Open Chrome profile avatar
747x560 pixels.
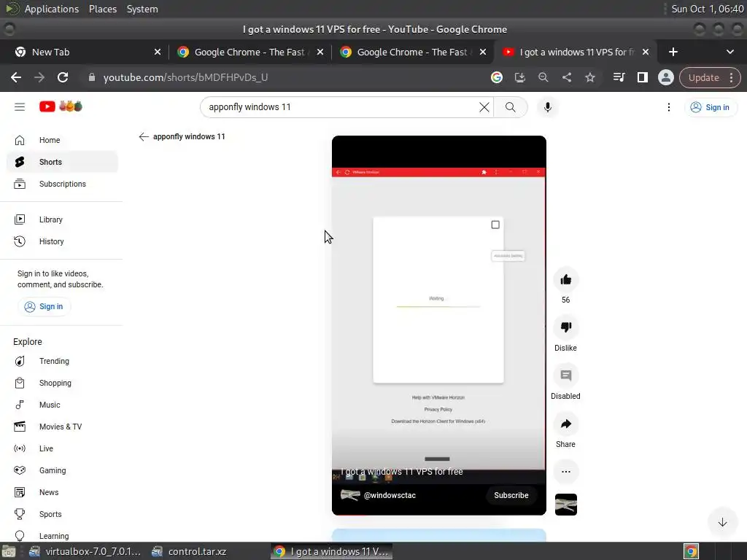click(665, 77)
